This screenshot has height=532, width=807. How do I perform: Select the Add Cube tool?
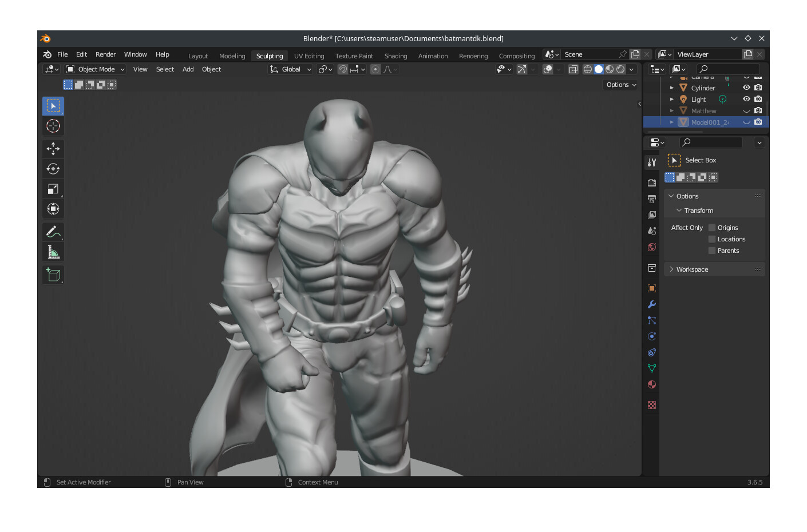click(x=53, y=275)
